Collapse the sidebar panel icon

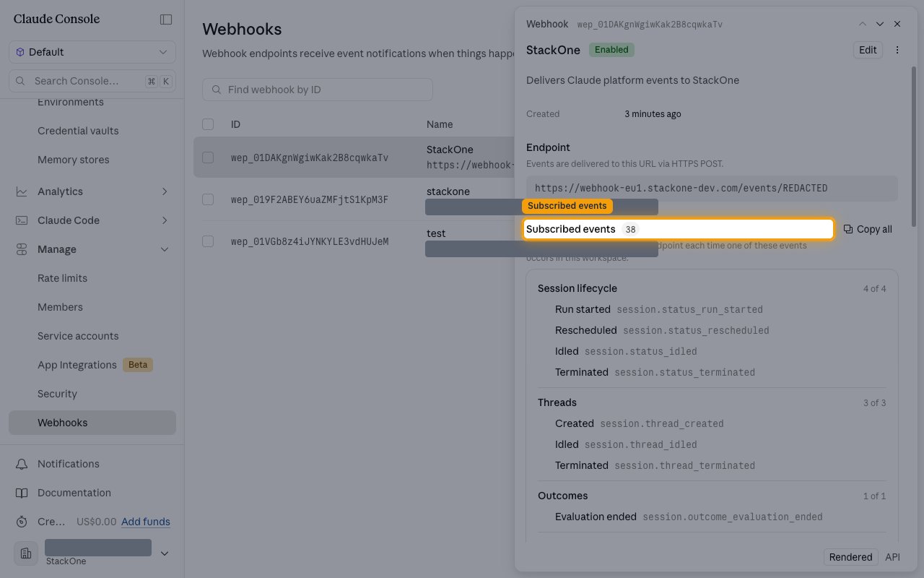tap(166, 20)
